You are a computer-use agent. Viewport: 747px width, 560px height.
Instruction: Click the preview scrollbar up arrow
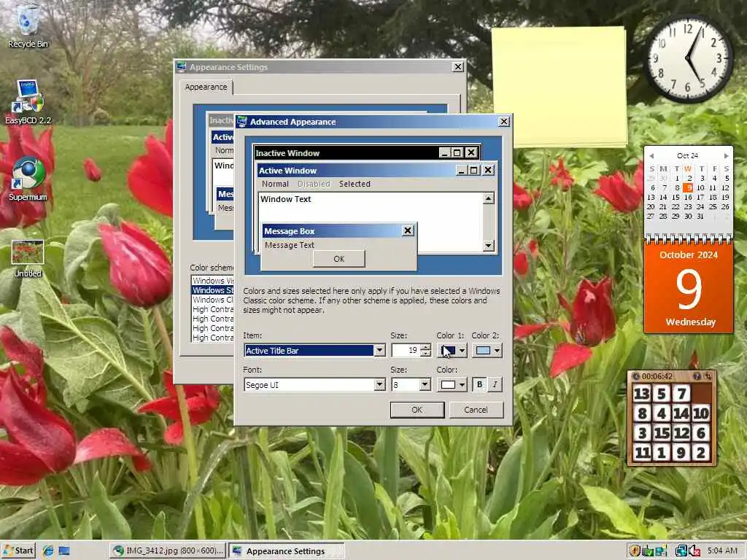click(488, 198)
